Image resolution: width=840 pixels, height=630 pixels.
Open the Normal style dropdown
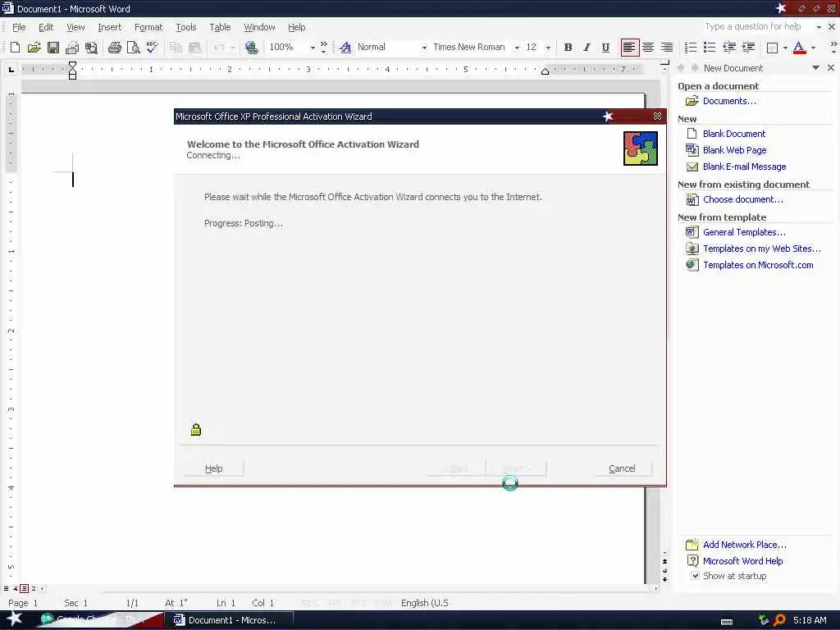424,48
